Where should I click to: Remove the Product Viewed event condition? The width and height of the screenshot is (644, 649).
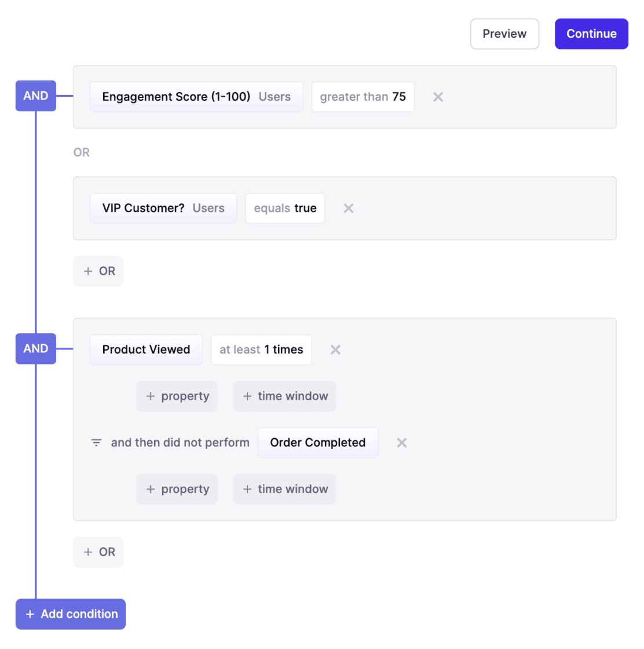(x=335, y=349)
